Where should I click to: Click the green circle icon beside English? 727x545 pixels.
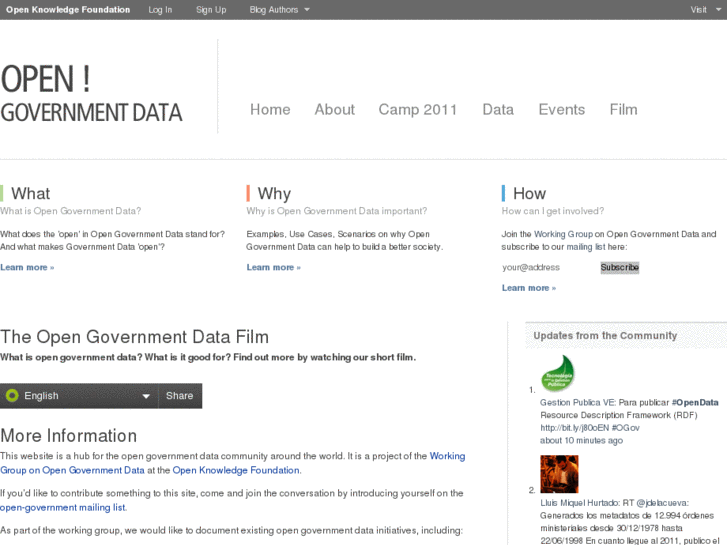tap(12, 396)
